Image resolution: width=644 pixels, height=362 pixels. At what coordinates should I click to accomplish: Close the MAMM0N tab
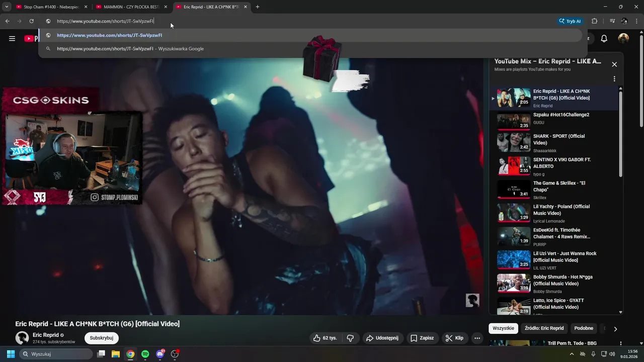166,7
